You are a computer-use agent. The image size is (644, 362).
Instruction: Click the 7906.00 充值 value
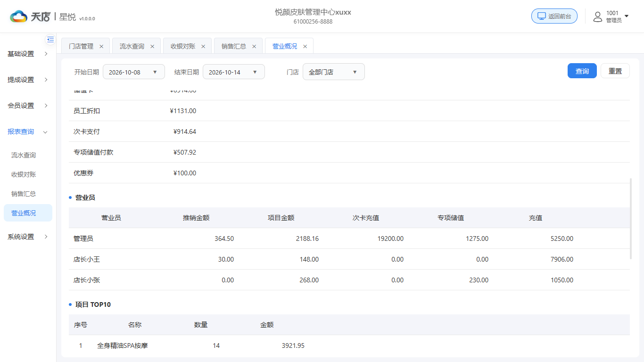click(562, 259)
